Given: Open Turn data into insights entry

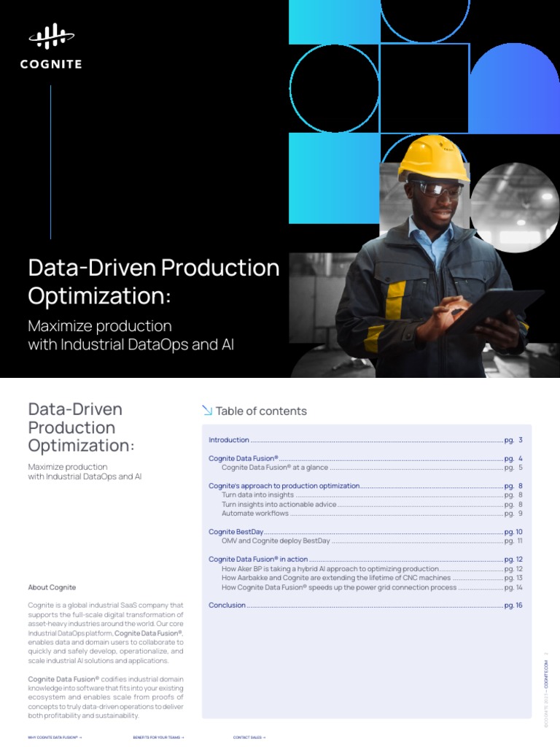Looking at the screenshot, I should [372, 495].
